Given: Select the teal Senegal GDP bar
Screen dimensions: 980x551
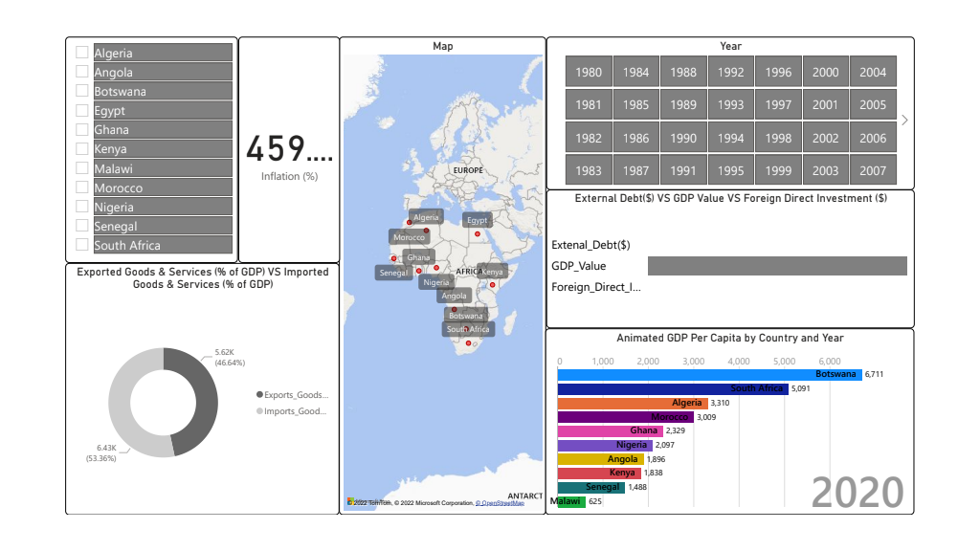Looking at the screenshot, I should click(591, 487).
